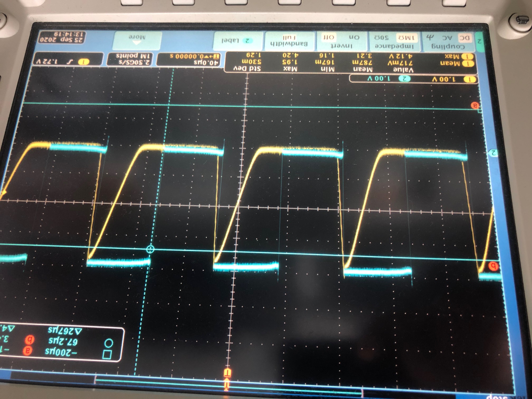Select AC coupling option
Image resolution: width=532 pixels, height=399 pixels.
coord(447,38)
